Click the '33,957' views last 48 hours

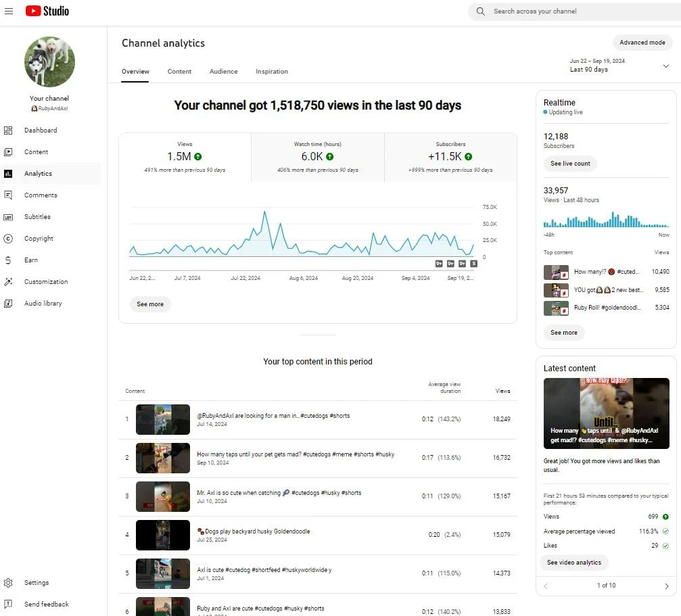click(555, 191)
